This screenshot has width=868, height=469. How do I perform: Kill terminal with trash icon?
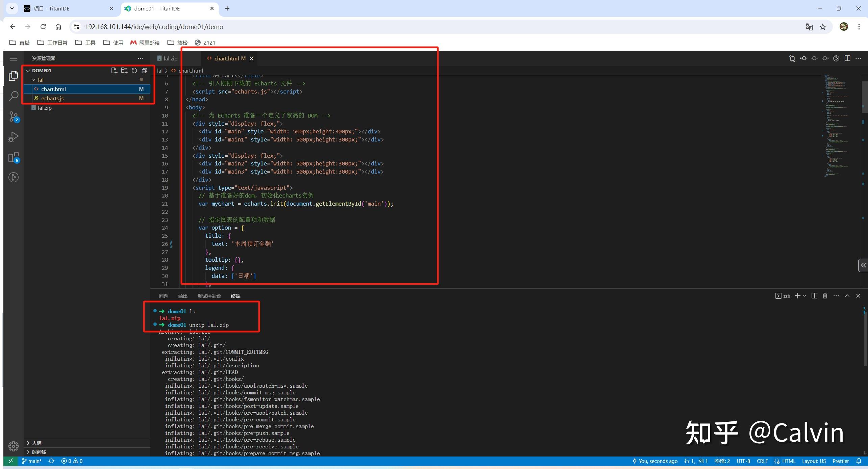(825, 296)
